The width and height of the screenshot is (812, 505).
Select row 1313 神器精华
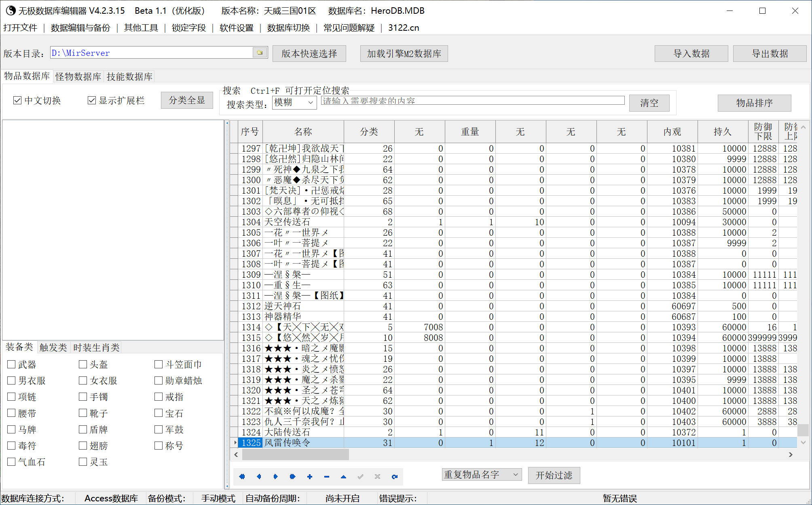point(514,317)
